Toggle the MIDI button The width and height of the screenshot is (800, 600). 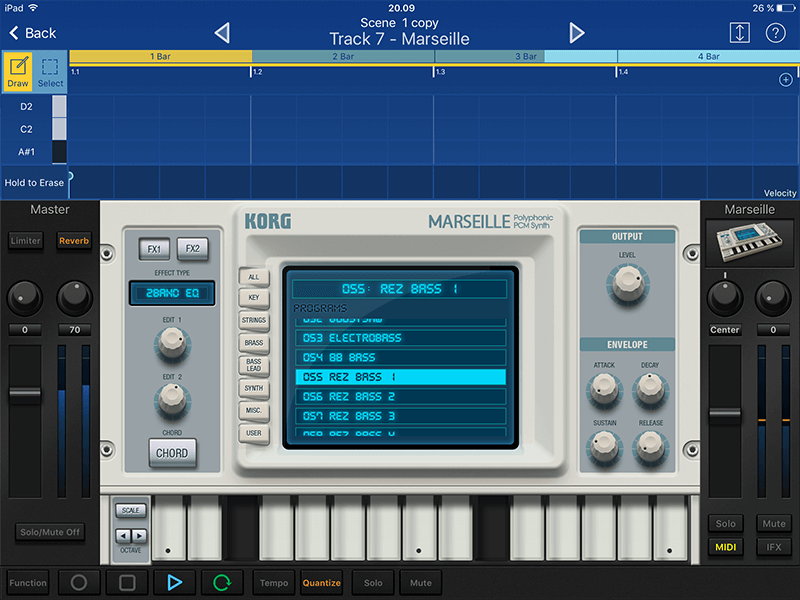click(725, 547)
